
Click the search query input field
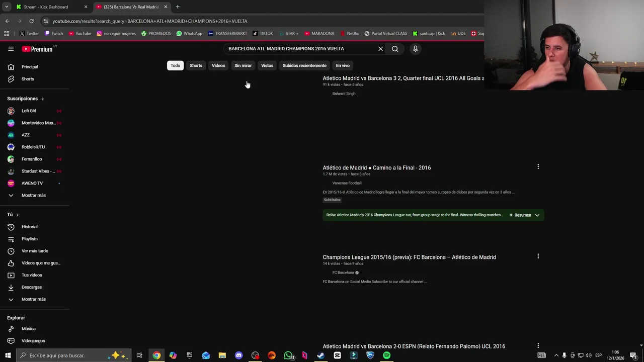pos(301,49)
